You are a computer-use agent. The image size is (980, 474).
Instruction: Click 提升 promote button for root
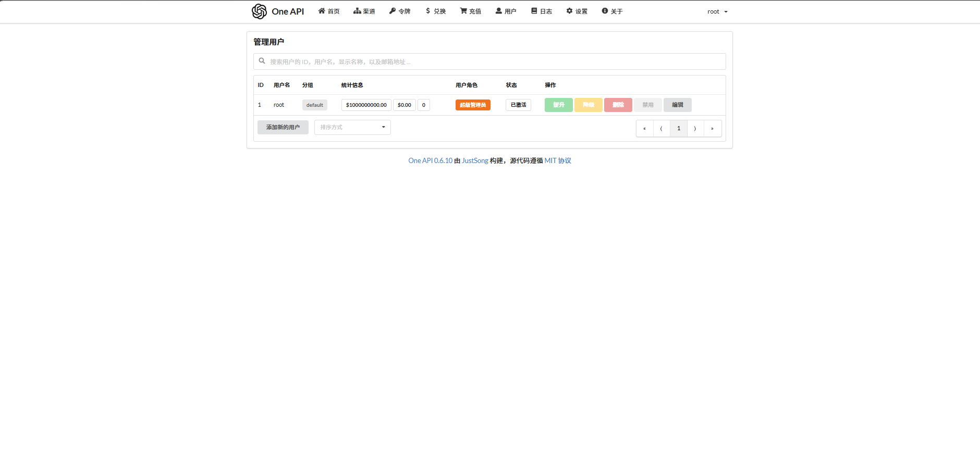pos(559,105)
